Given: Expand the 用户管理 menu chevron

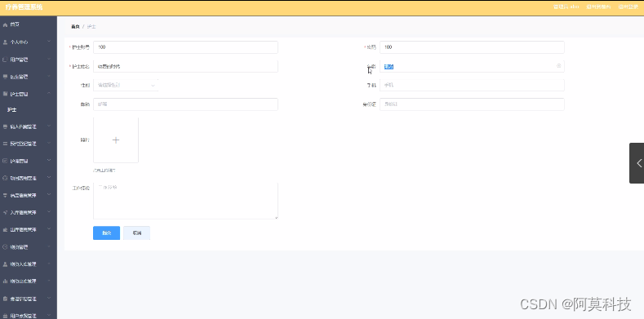Looking at the screenshot, I should [x=49, y=60].
